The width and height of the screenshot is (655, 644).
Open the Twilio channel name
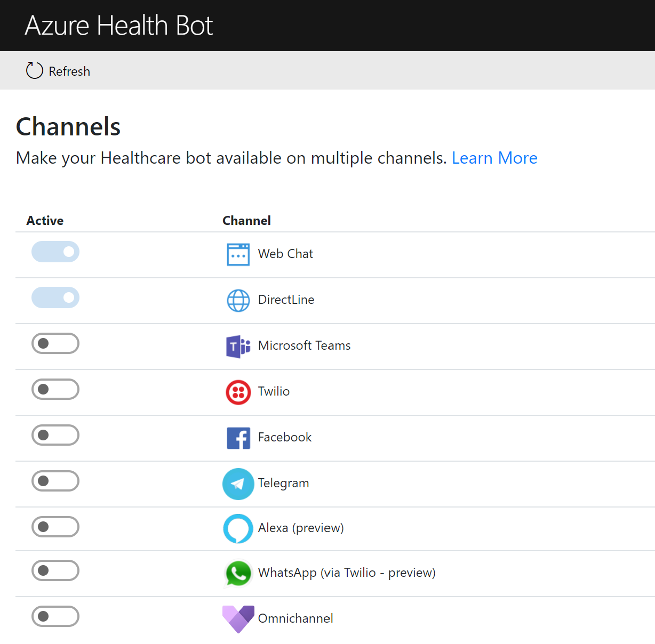click(x=274, y=391)
